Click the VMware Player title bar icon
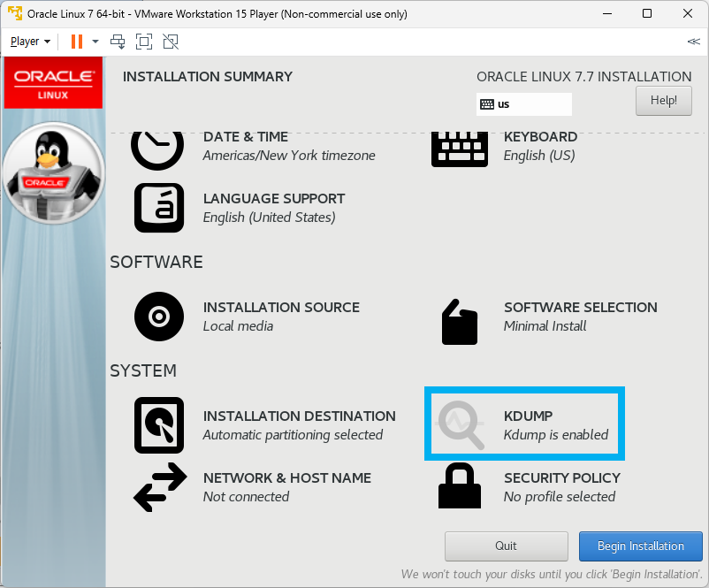The image size is (709, 588). [x=15, y=13]
